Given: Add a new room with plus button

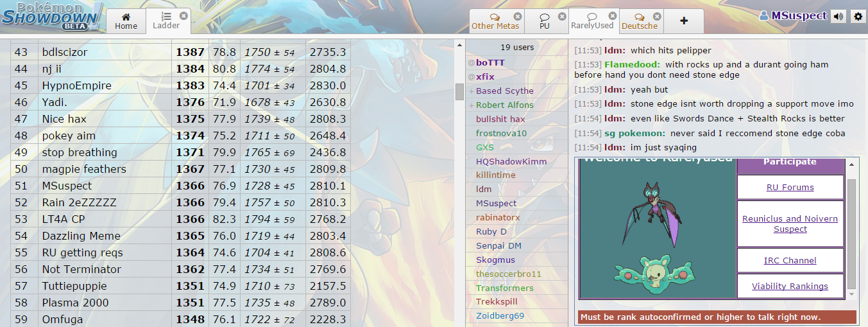Looking at the screenshot, I should pyautogui.click(x=683, y=21).
